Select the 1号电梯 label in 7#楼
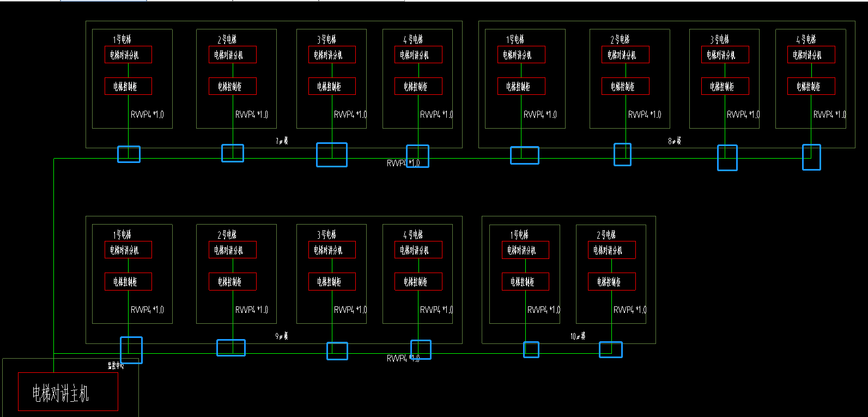868x417 pixels. click(122, 39)
